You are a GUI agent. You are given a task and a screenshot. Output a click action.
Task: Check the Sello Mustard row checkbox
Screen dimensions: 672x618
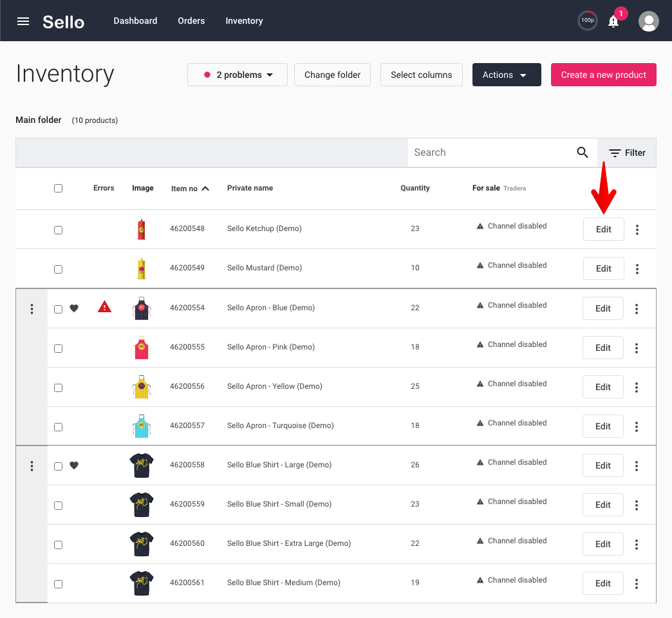[x=59, y=270]
